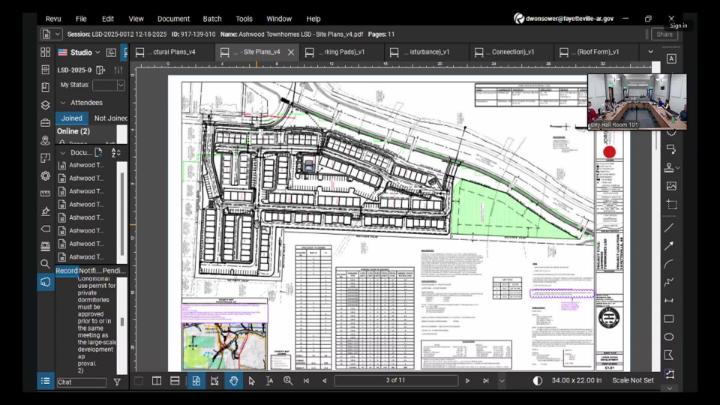
Task: Open the Search panel magnifier icon
Action: click(x=45, y=264)
